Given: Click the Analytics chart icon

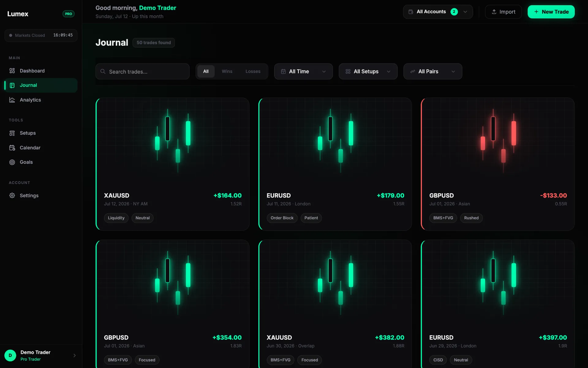Looking at the screenshot, I should (x=12, y=100).
